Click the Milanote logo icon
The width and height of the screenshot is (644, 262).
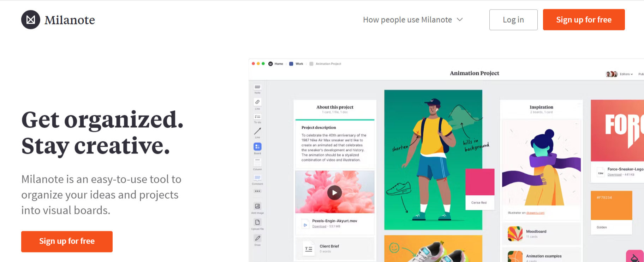31,20
